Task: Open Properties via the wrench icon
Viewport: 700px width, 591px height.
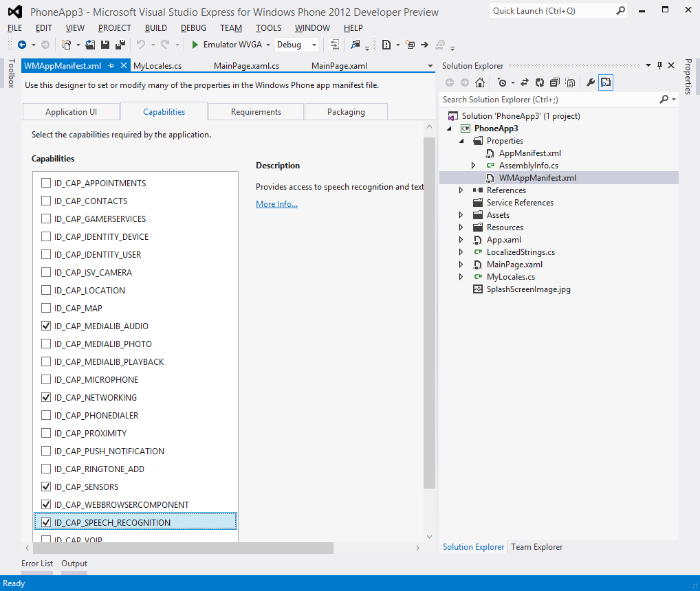Action: click(x=590, y=82)
